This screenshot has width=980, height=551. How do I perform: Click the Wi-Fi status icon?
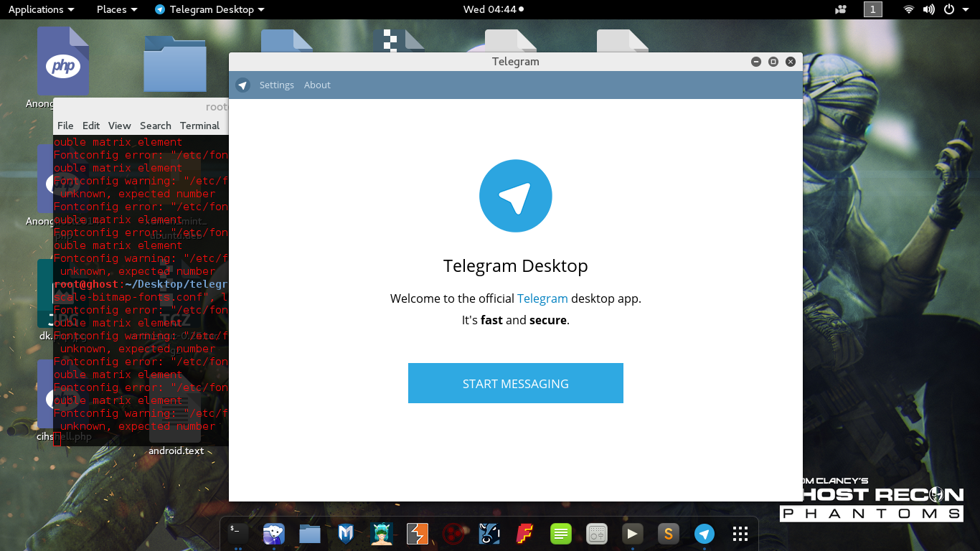tap(909, 9)
